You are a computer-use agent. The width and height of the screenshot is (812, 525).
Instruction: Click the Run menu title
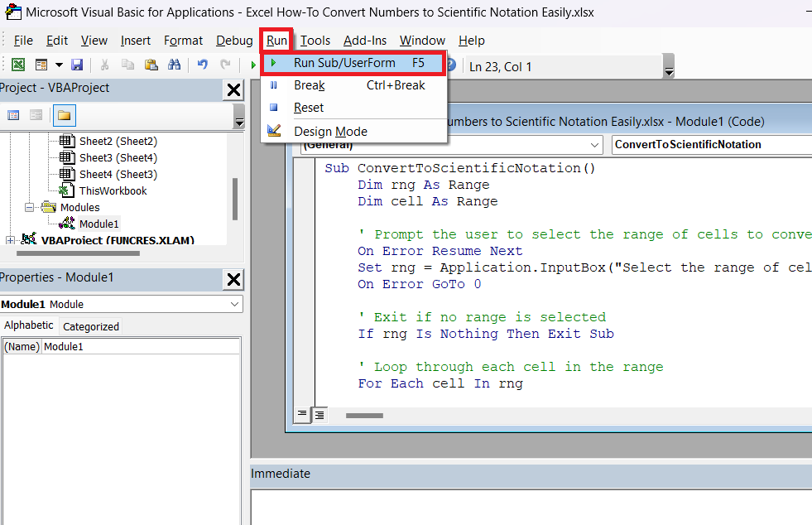pos(277,41)
